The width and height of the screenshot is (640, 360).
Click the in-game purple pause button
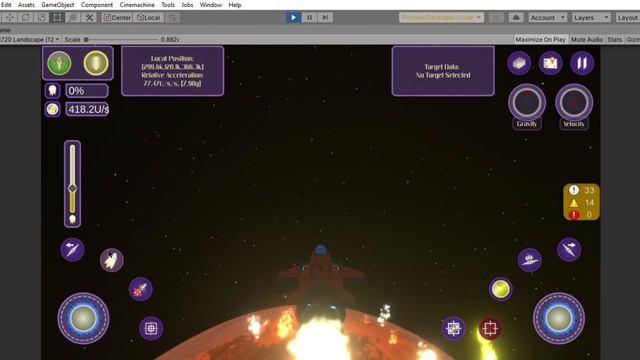582,63
